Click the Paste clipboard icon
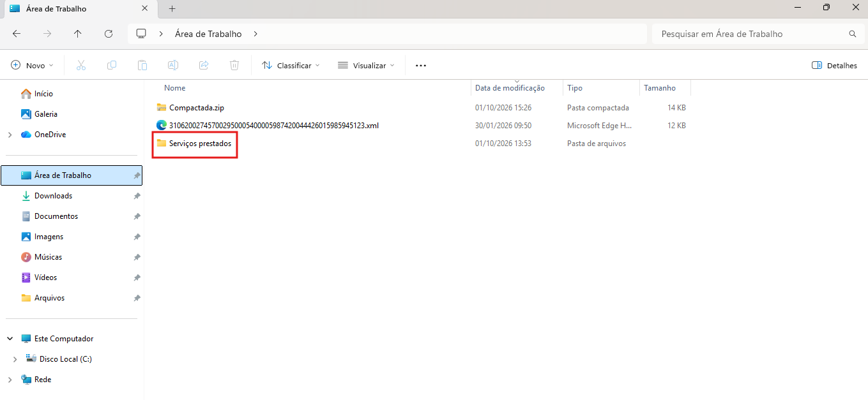The image size is (868, 400). click(142, 65)
